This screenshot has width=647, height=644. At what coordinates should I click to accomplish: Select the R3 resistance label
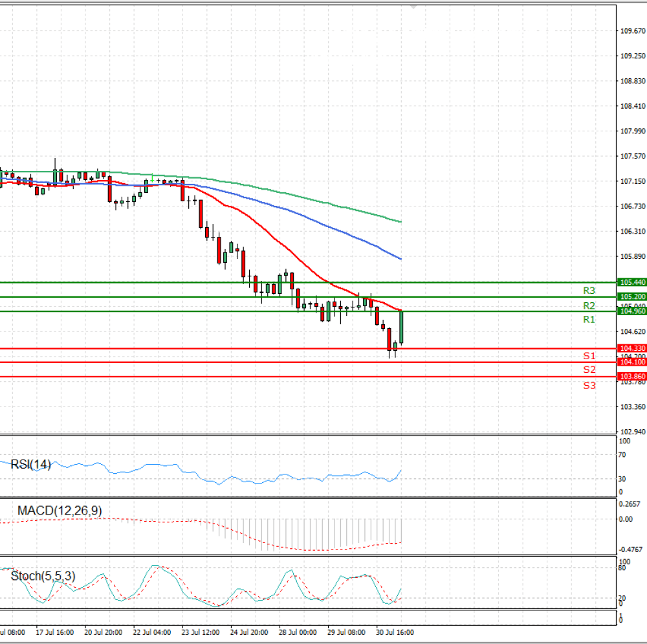[589, 291]
